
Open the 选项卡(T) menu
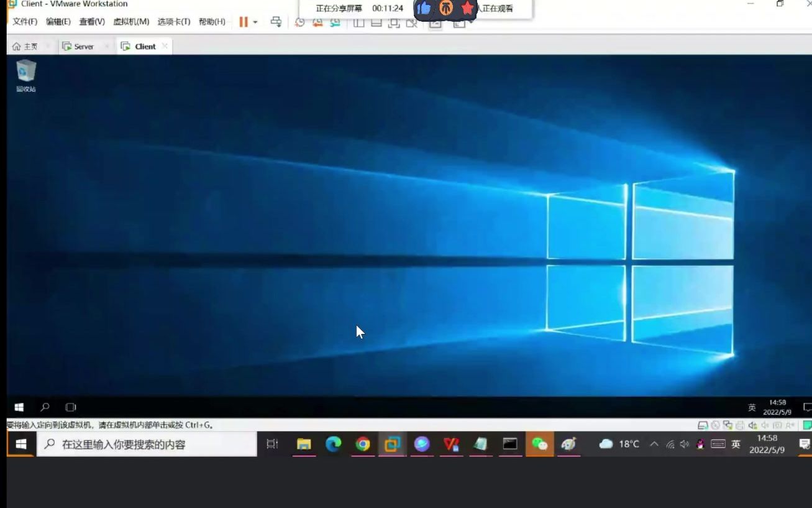click(x=174, y=22)
